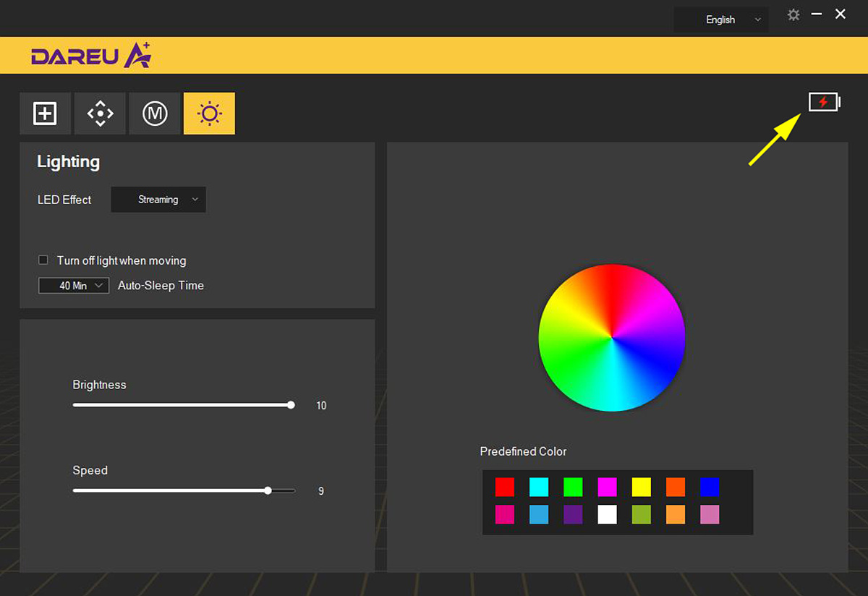Select the sky blue predefined color swatch

[x=539, y=514]
